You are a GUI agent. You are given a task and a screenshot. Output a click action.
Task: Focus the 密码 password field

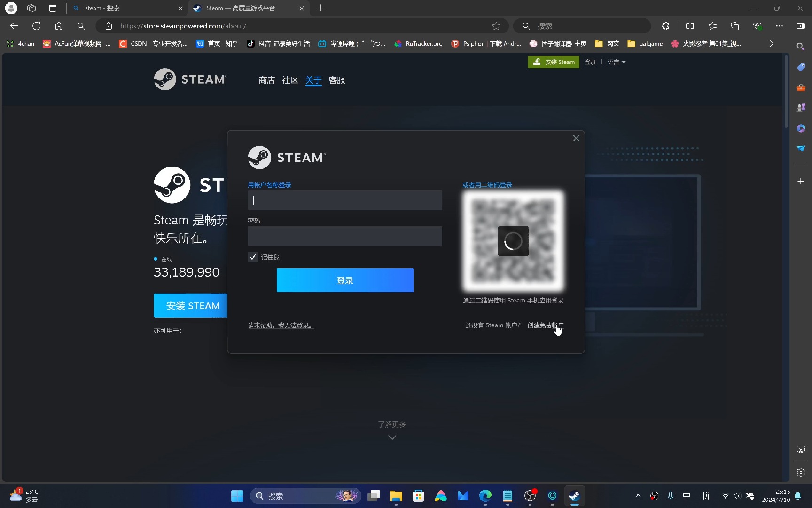(x=345, y=236)
